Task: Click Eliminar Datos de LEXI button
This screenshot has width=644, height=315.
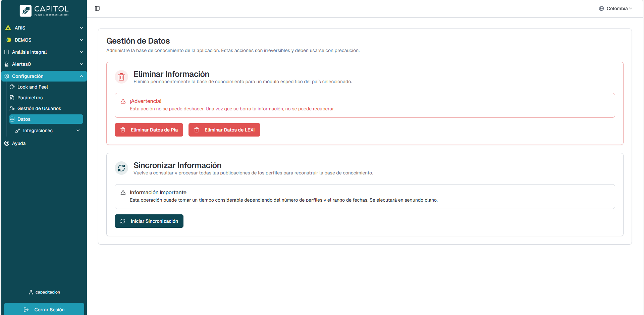Action: (x=224, y=130)
